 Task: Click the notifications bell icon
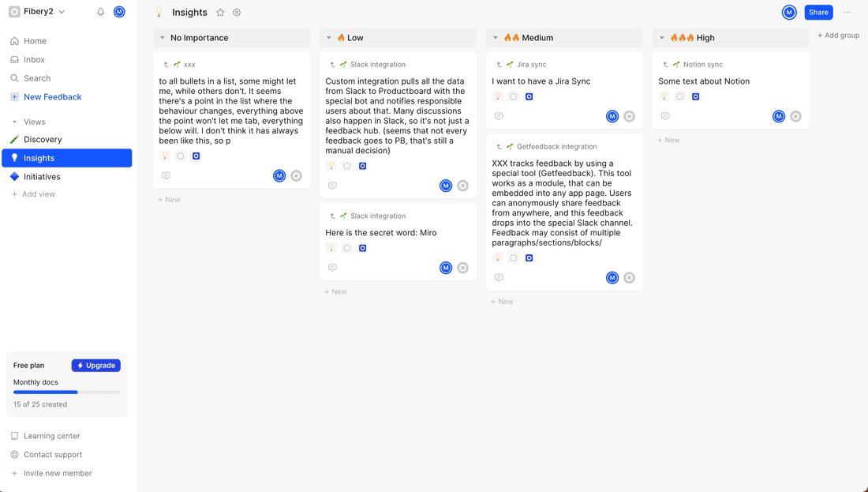pyautogui.click(x=99, y=11)
